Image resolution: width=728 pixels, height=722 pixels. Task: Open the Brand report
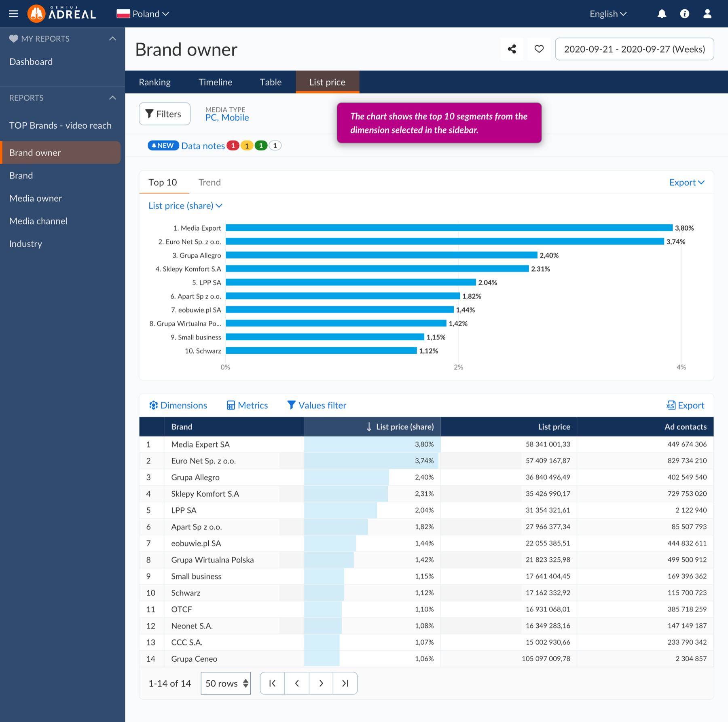(x=21, y=176)
